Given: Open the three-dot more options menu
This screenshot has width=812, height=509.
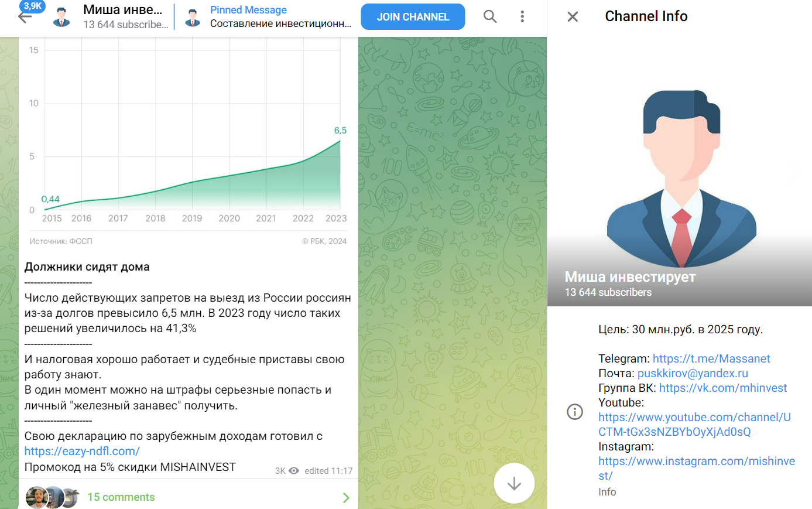Looking at the screenshot, I should [x=522, y=16].
